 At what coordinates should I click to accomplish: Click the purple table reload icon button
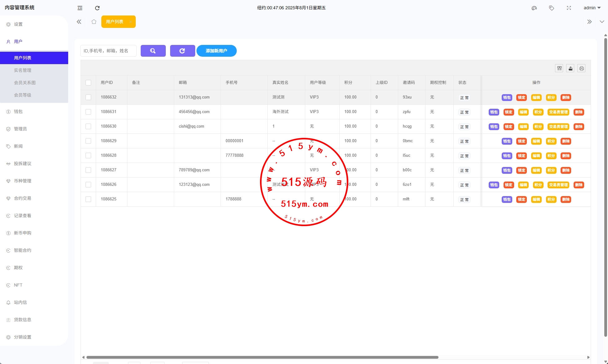(x=183, y=51)
